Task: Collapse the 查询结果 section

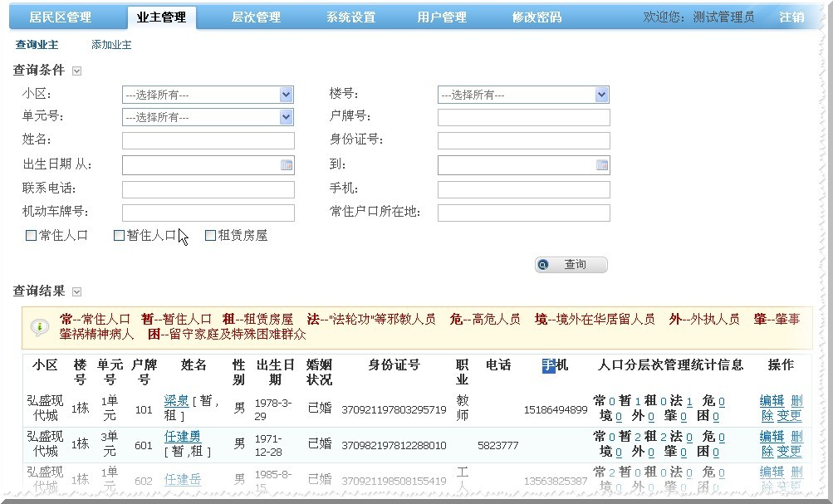Action: coord(77,291)
